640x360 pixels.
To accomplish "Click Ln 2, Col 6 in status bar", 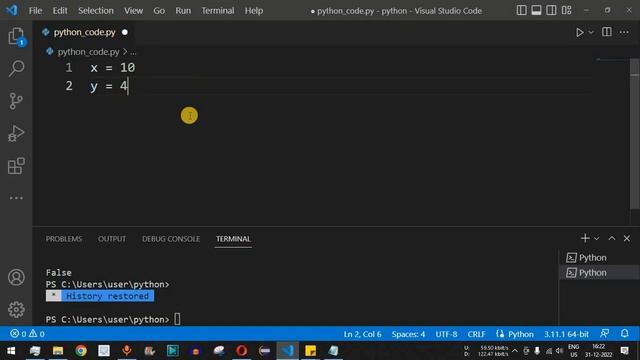I will pos(362,334).
